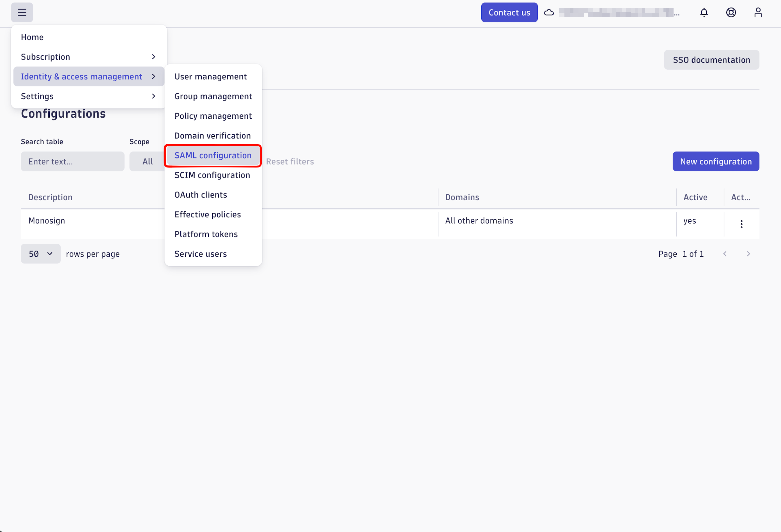781x532 pixels.
Task: Click the Contact us button
Action: 509,12
